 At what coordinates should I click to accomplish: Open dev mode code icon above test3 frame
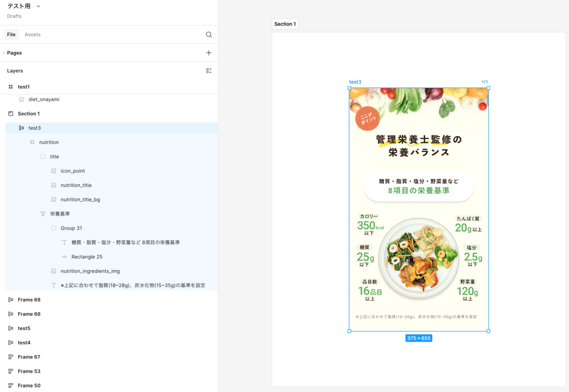click(485, 82)
